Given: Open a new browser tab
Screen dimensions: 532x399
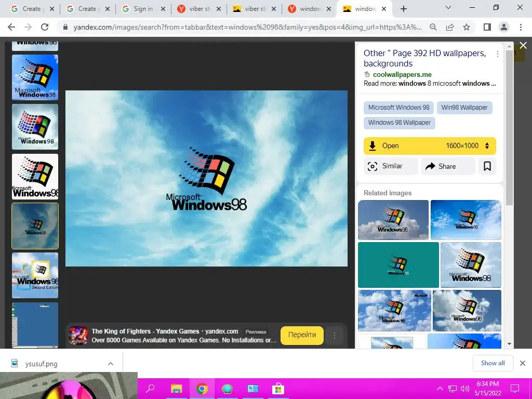Looking at the screenshot, I should (x=403, y=9).
